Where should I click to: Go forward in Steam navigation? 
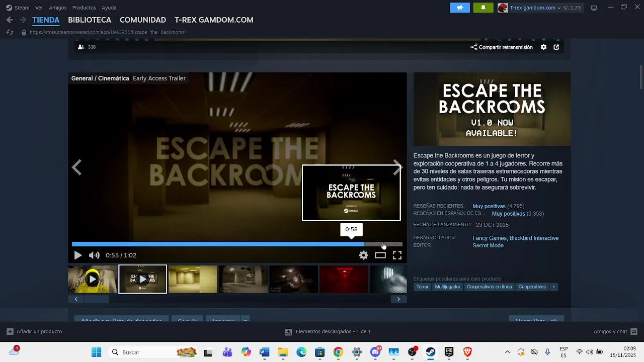tap(23, 20)
